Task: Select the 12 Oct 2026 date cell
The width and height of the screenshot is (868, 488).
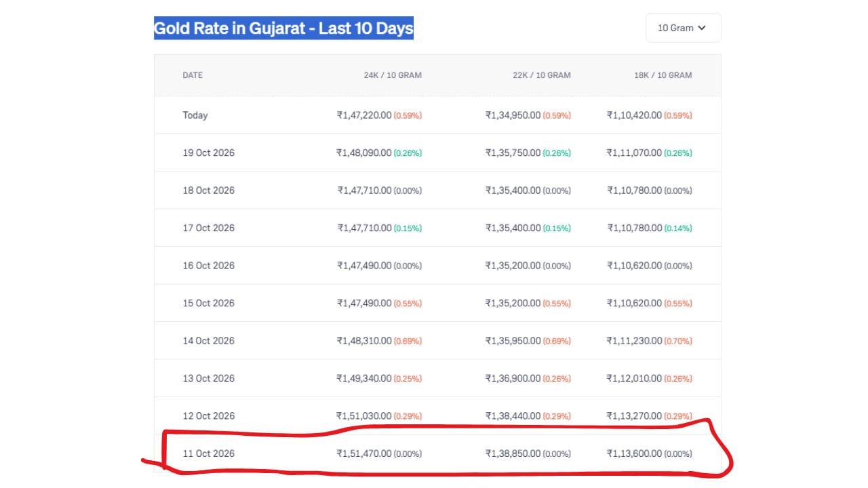Action: (209, 415)
